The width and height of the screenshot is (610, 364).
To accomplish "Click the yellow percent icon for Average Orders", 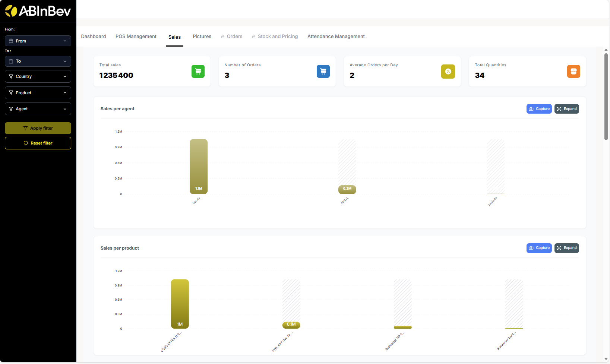I will pos(448,72).
